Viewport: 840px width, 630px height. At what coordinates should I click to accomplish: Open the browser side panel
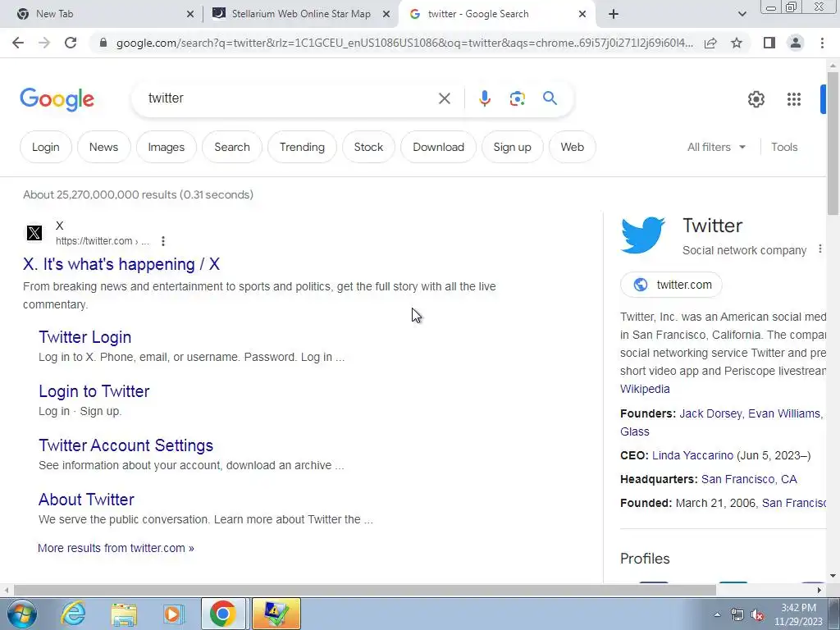pyautogui.click(x=769, y=43)
